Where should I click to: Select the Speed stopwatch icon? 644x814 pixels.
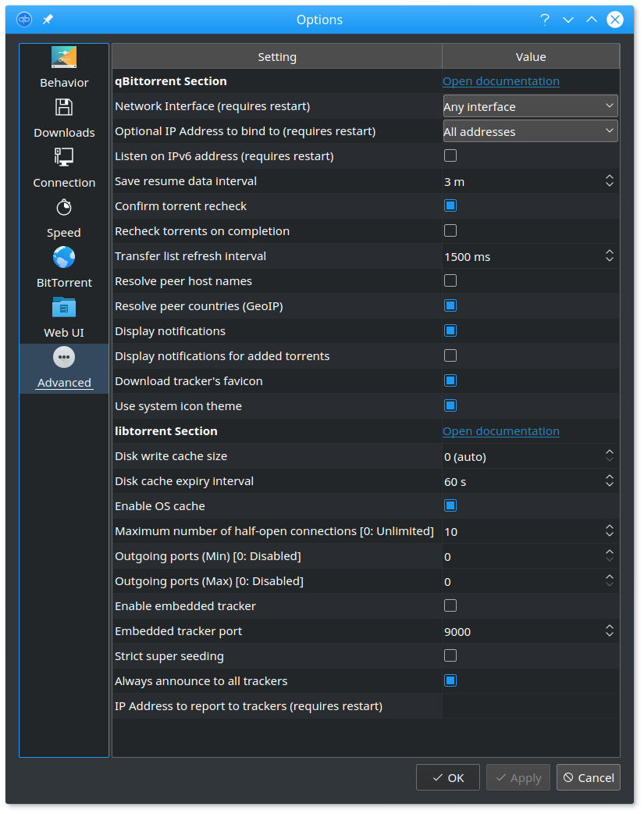point(64,207)
